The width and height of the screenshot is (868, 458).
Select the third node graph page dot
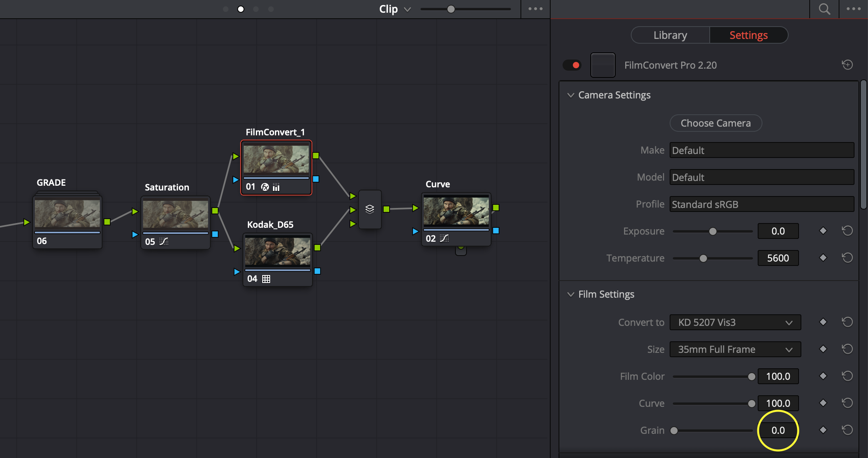[256, 9]
